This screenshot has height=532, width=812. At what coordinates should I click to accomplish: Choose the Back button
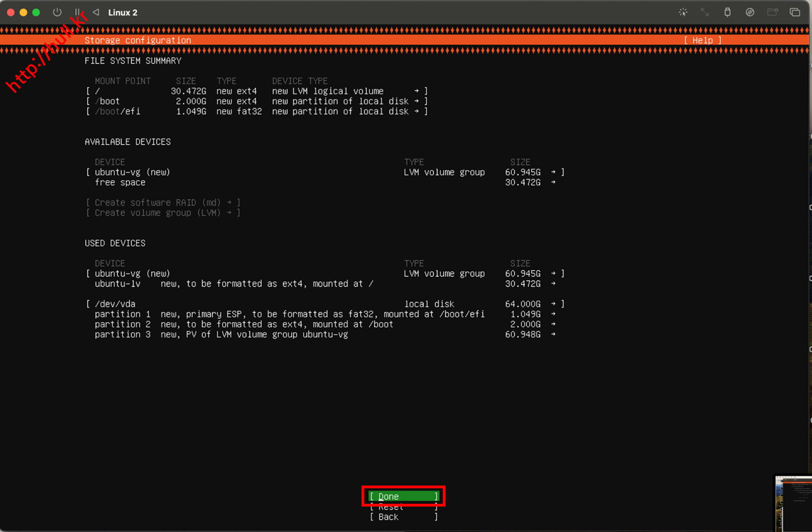click(404, 517)
